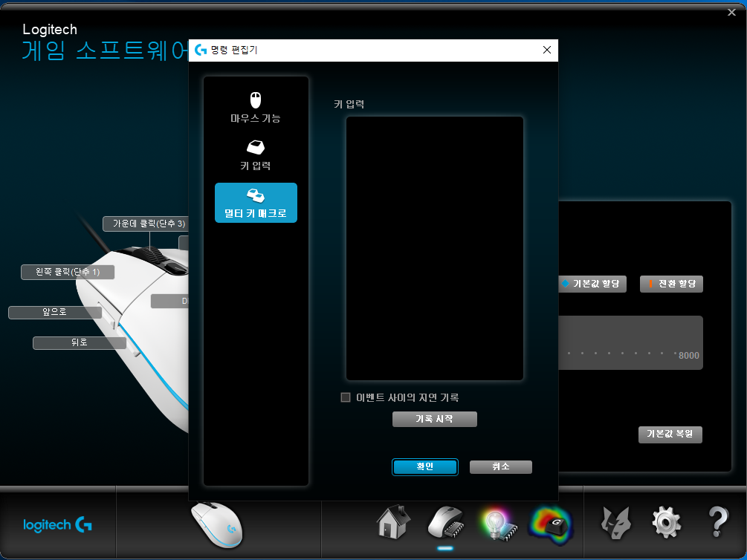Click the 기본값 할당 button
This screenshot has width=747, height=560.
pos(592,284)
